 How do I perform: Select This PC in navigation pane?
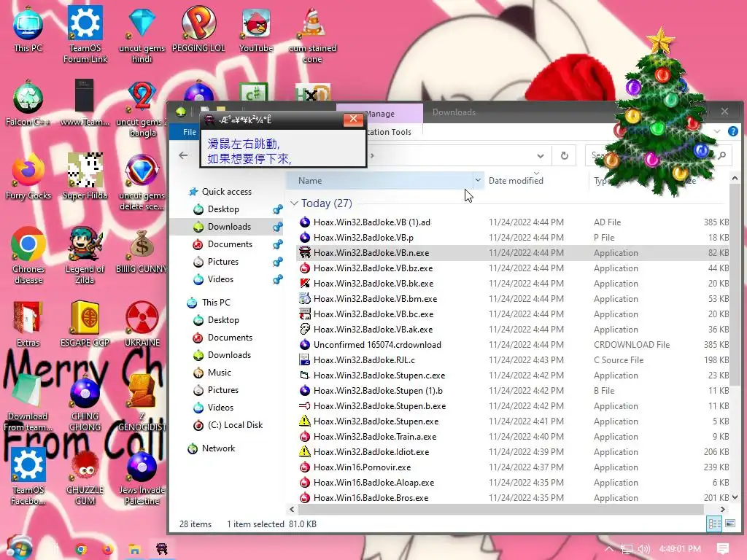(x=216, y=303)
